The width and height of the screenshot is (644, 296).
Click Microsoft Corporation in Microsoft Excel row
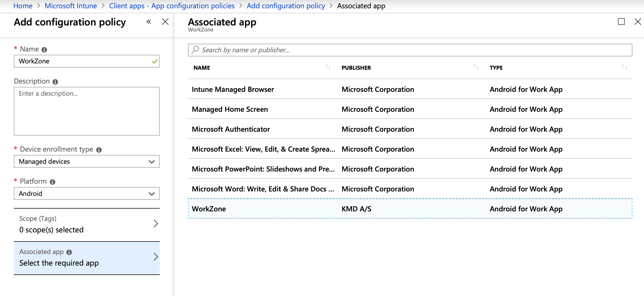378,149
